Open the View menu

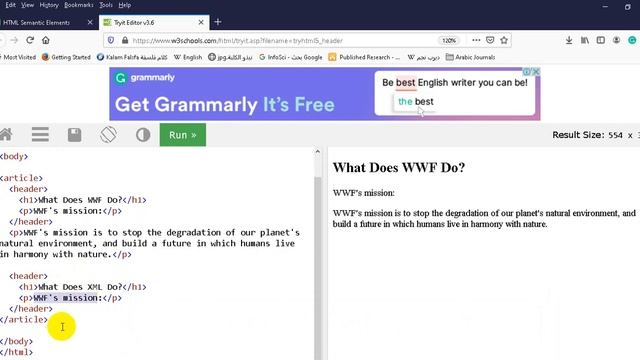[x=27, y=5]
